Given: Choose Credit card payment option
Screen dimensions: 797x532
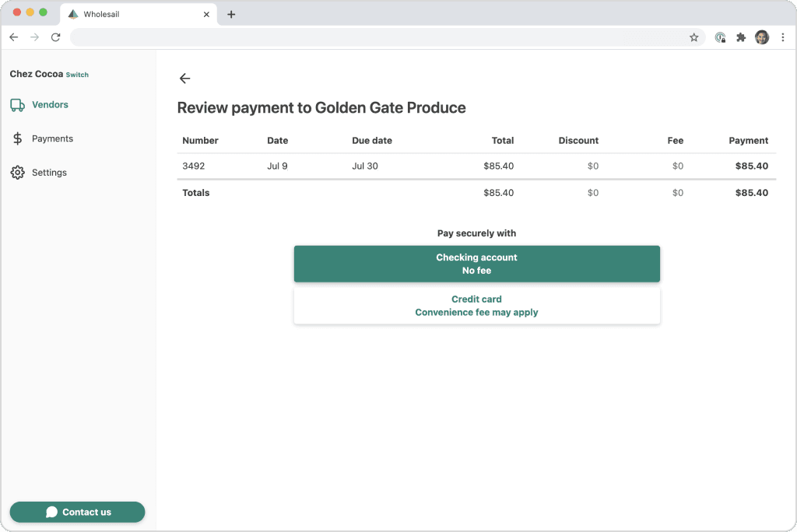Looking at the screenshot, I should pos(477,306).
